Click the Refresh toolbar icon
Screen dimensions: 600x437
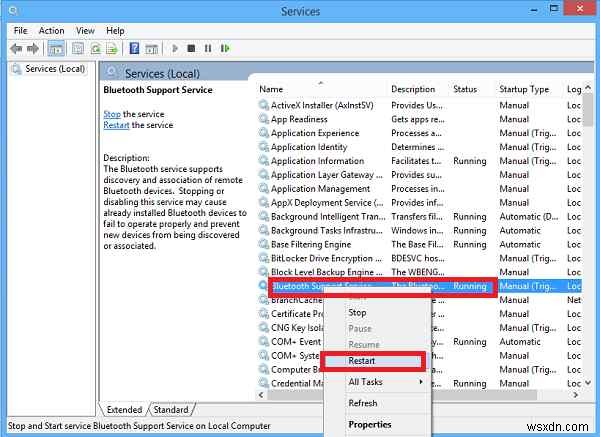96,49
